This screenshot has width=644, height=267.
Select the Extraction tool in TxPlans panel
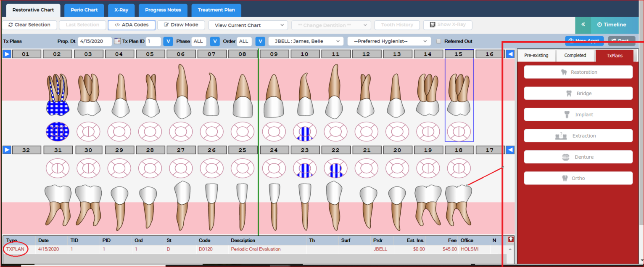(578, 136)
